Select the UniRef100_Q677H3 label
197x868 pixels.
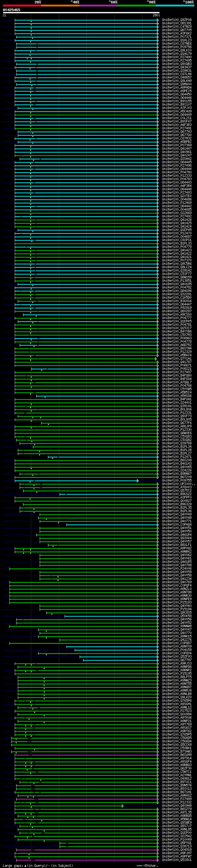point(177,132)
